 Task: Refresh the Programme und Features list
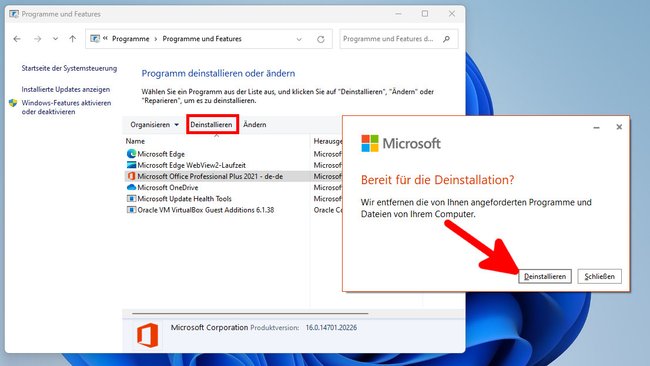pos(320,39)
